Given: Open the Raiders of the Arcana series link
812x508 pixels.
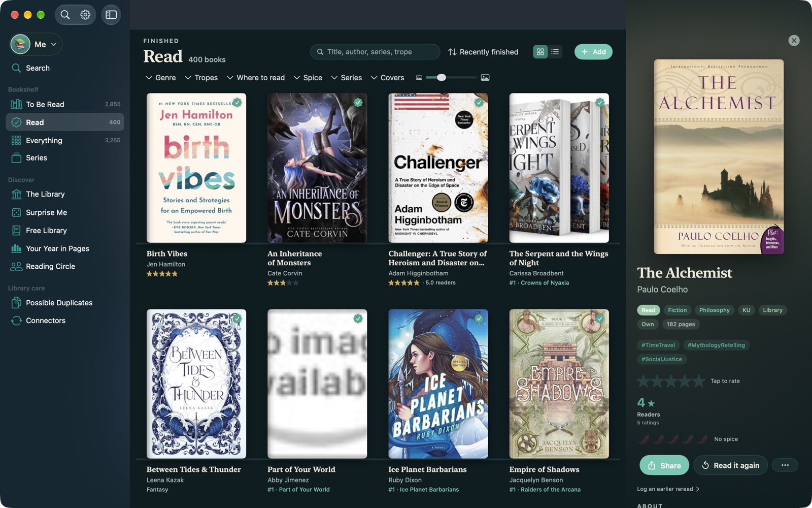Looking at the screenshot, I should click(x=545, y=490).
